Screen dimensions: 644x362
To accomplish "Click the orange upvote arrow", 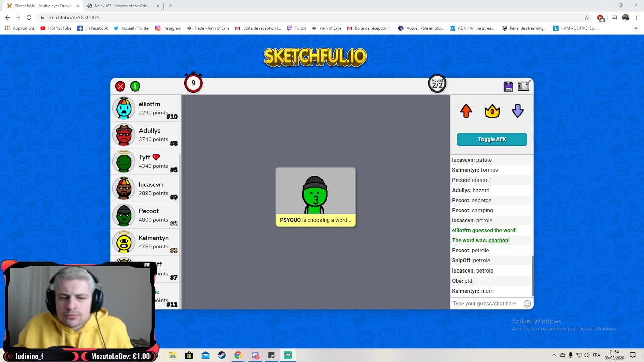I will click(466, 111).
